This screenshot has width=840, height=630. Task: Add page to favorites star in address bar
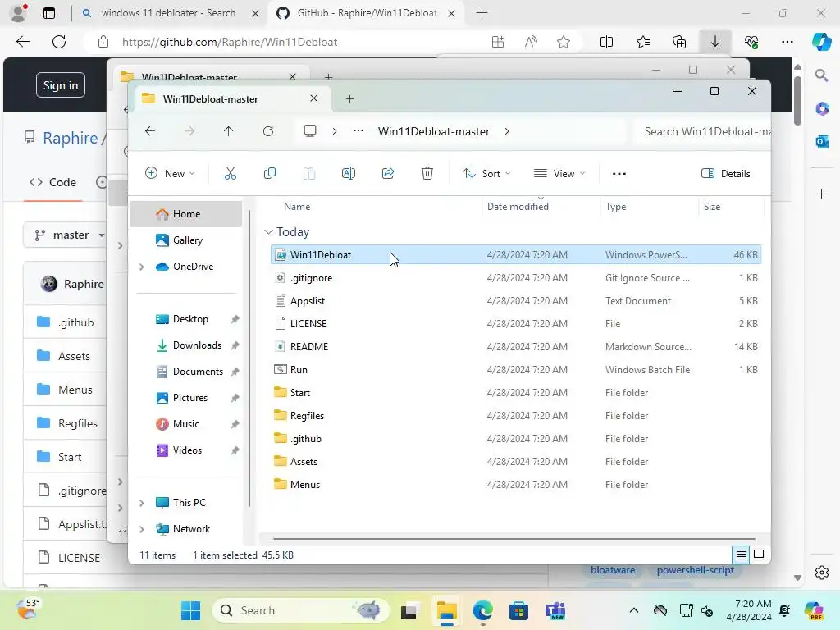click(x=563, y=42)
